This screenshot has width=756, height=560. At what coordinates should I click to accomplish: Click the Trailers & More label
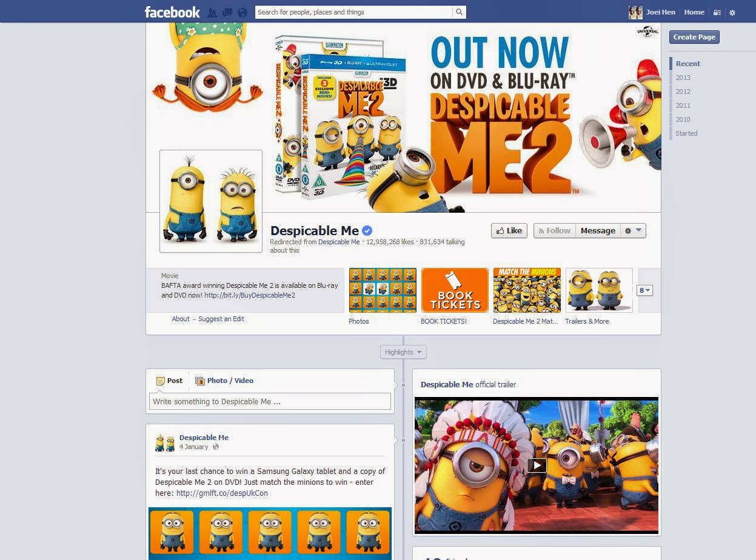tap(587, 321)
